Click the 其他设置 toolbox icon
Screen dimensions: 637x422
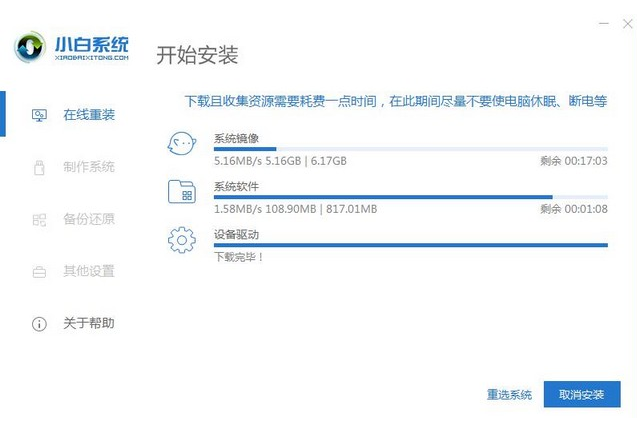coord(39,271)
